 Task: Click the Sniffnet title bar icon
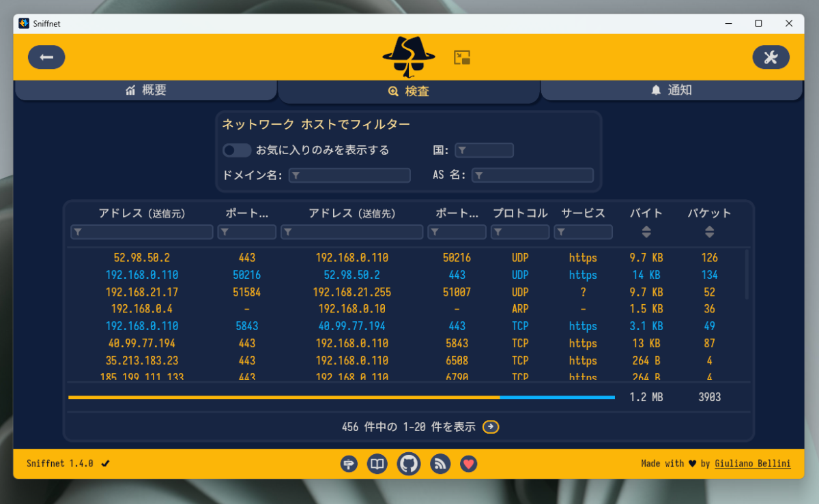[24, 23]
